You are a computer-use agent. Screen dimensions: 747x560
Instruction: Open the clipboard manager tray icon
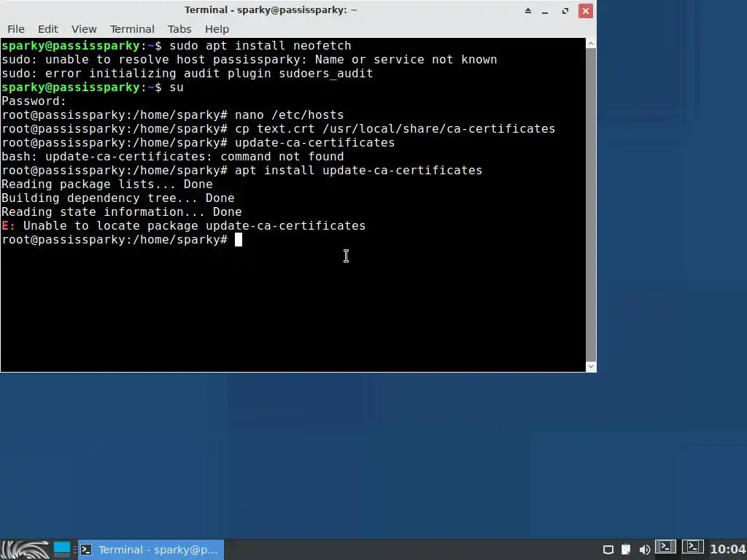click(626, 550)
